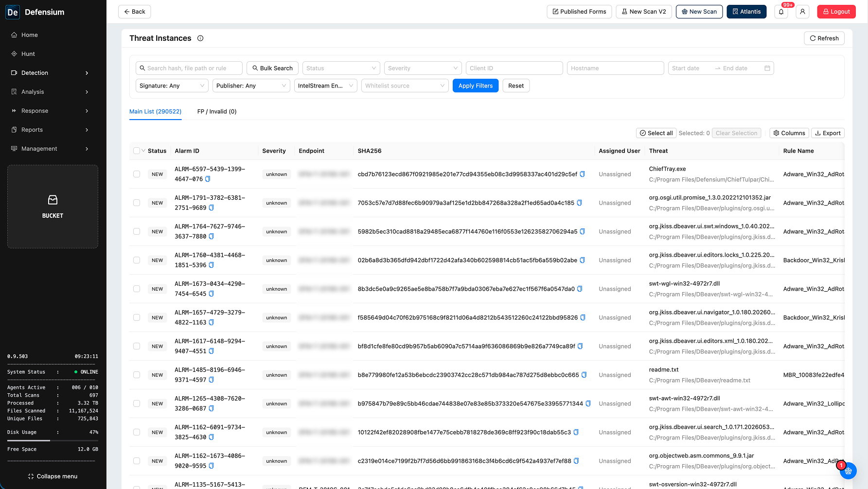
Task: Copy SHA256 hash starting 5982b5ec31
Action: click(583, 231)
